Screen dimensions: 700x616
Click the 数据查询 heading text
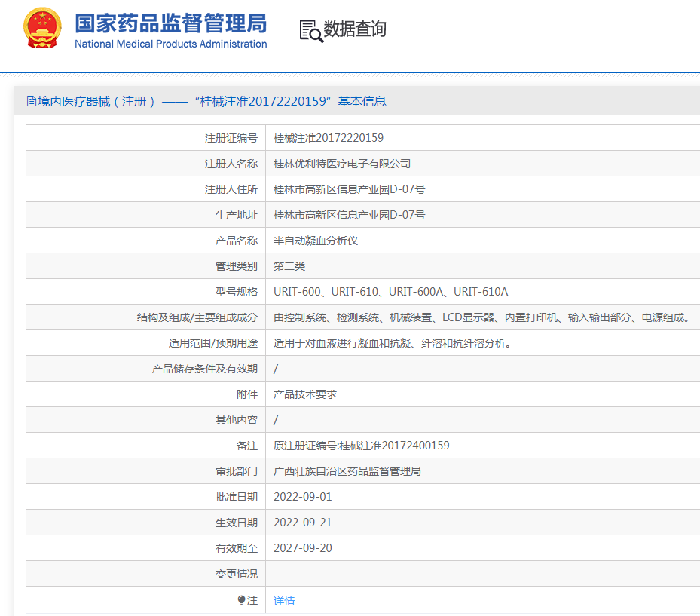355,29
